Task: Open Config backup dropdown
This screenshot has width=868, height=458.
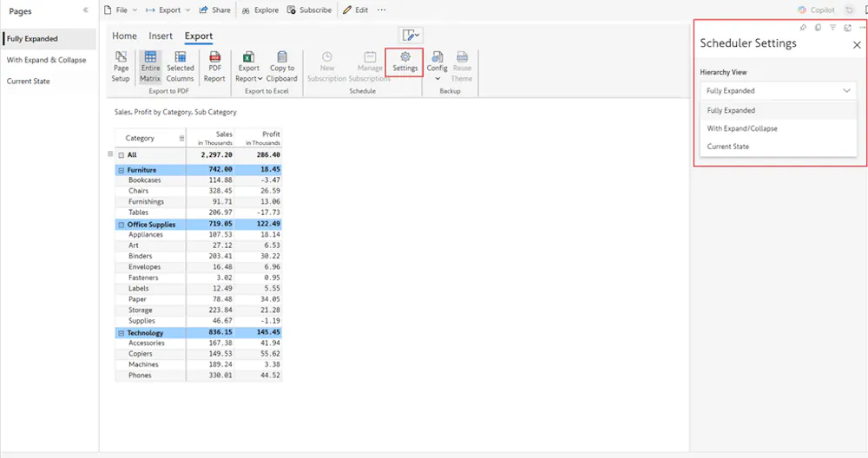Action: (437, 67)
